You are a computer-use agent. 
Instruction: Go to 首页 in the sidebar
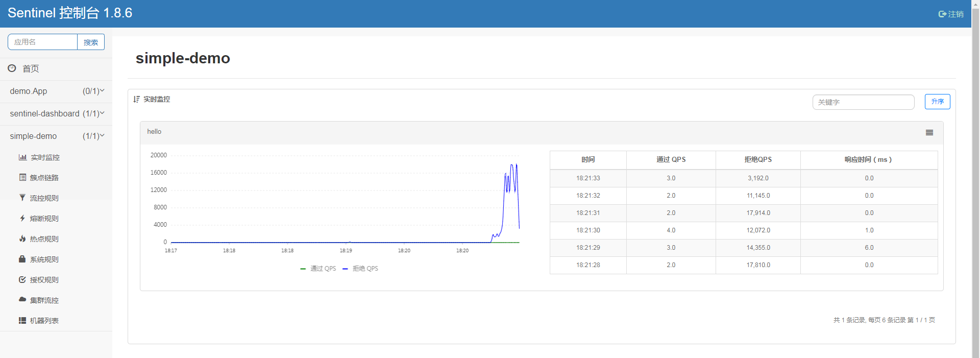[30, 68]
